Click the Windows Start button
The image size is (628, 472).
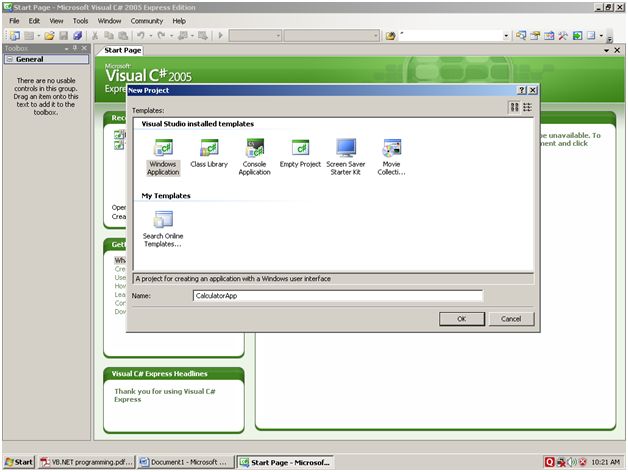19,462
